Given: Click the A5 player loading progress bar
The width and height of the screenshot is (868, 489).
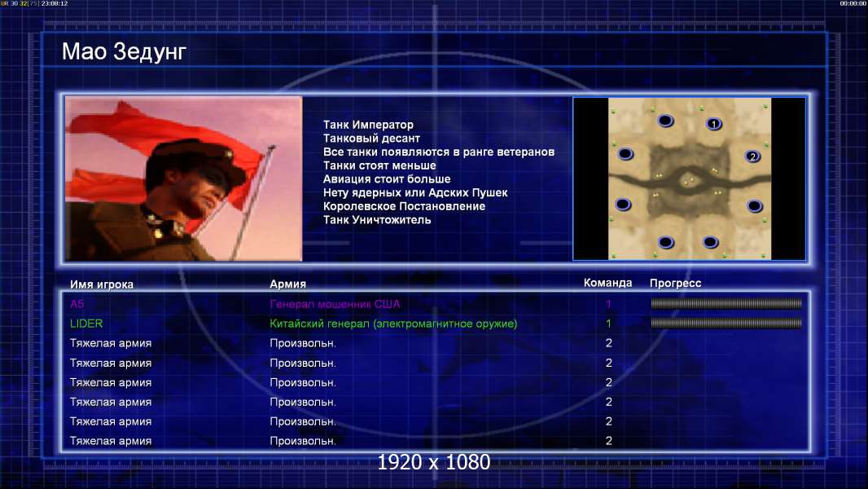Looking at the screenshot, I should point(726,303).
